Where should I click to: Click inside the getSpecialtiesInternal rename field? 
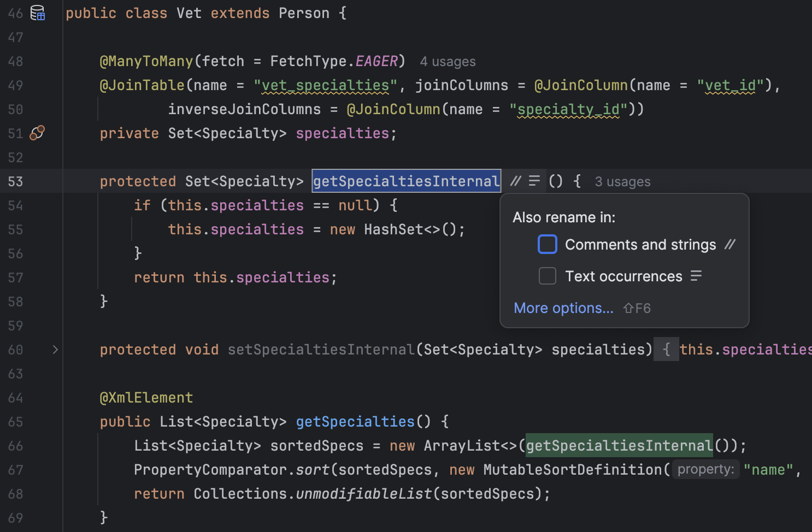406,181
